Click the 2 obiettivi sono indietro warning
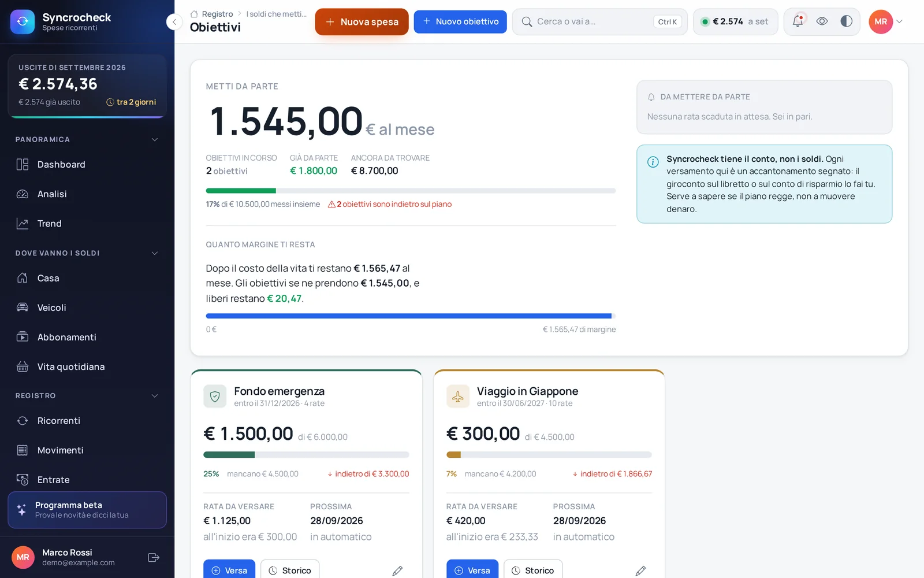The width and height of the screenshot is (924, 578). [x=390, y=204]
